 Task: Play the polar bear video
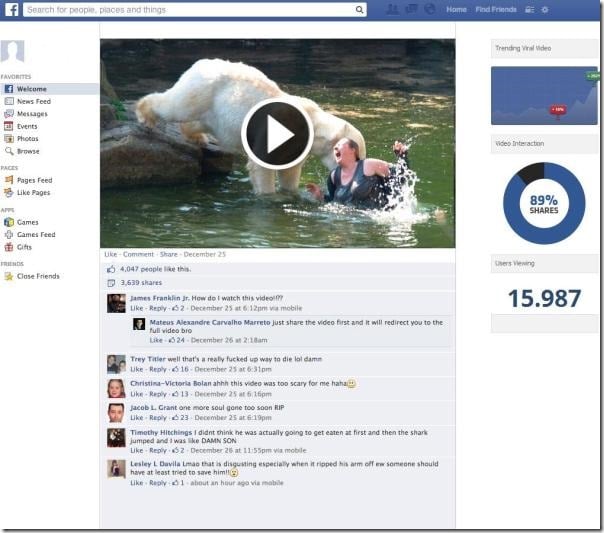(277, 134)
